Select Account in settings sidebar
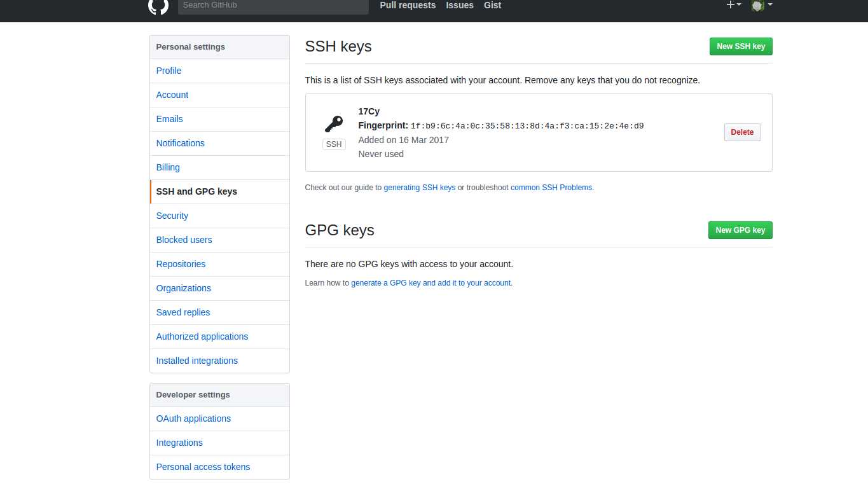Image resolution: width=868 pixels, height=491 pixels. [x=219, y=95]
